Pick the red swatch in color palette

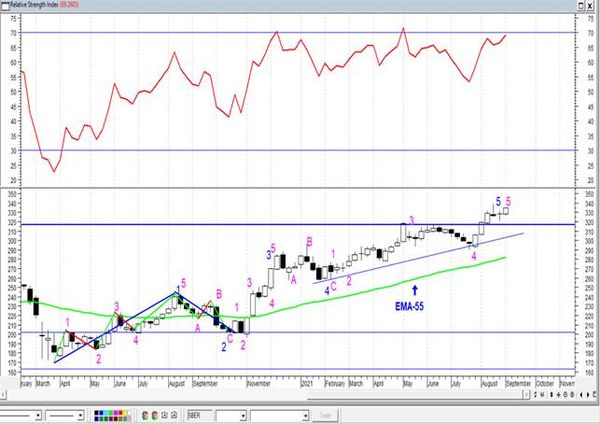(121, 413)
